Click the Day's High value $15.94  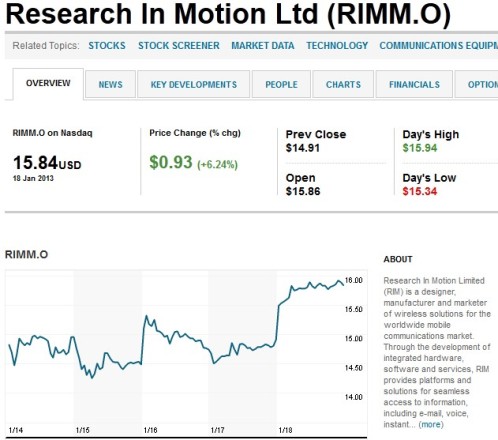pyautogui.click(x=420, y=148)
